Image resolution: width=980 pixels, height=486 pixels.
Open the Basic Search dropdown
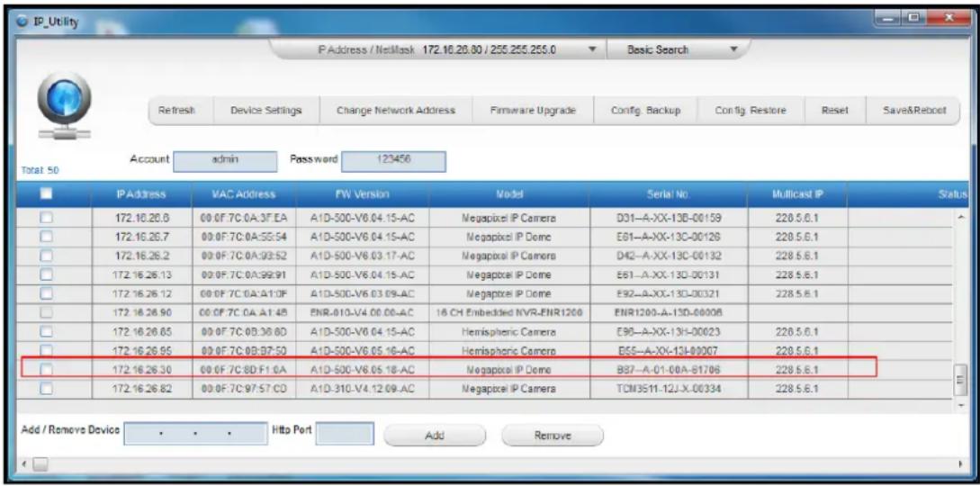point(735,49)
